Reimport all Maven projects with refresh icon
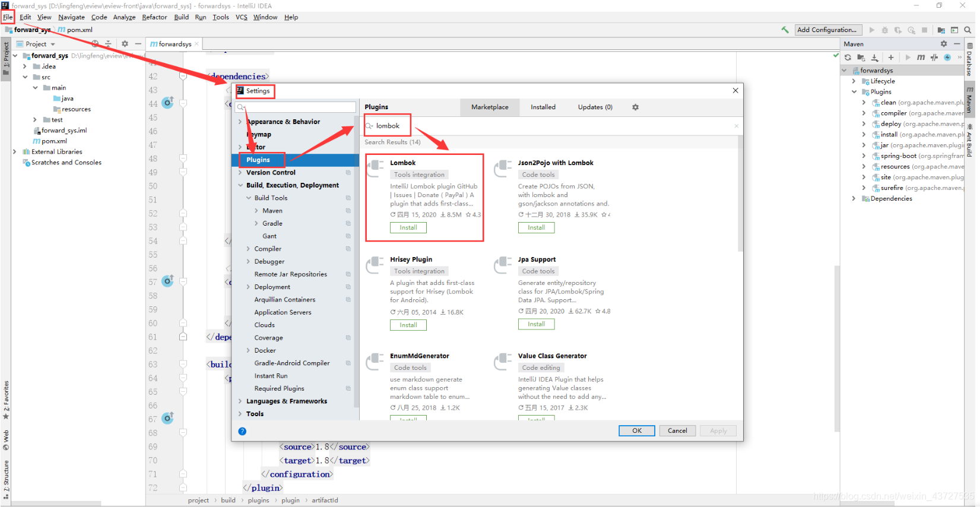Viewport: 980px width, 507px height. point(848,58)
